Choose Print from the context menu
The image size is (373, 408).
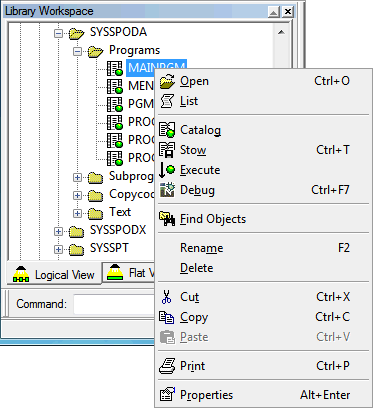263,366
